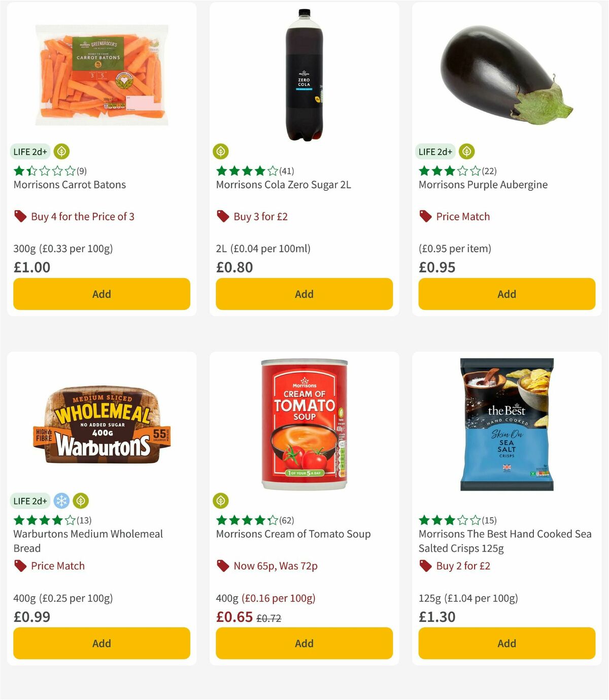This screenshot has width=609, height=700.
Task: Open the Morrisons Purple Aubergine product page
Action: click(483, 184)
